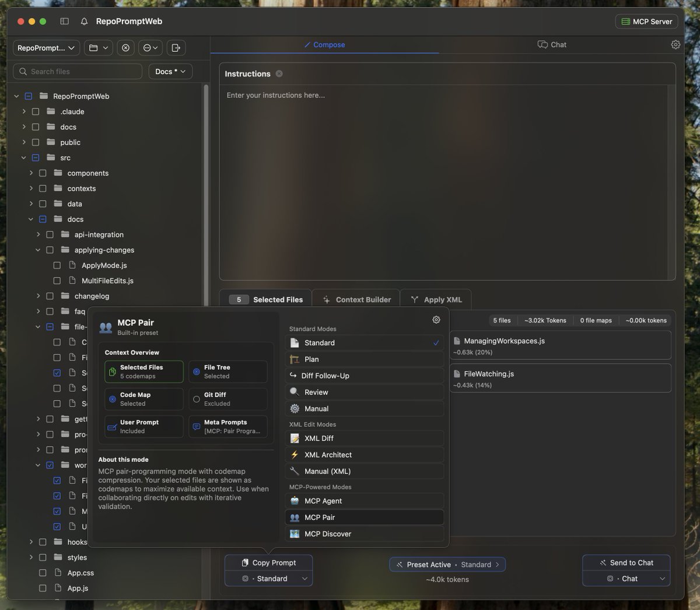The height and width of the screenshot is (610, 700).
Task: Select the Plan mode entry
Action: point(365,359)
